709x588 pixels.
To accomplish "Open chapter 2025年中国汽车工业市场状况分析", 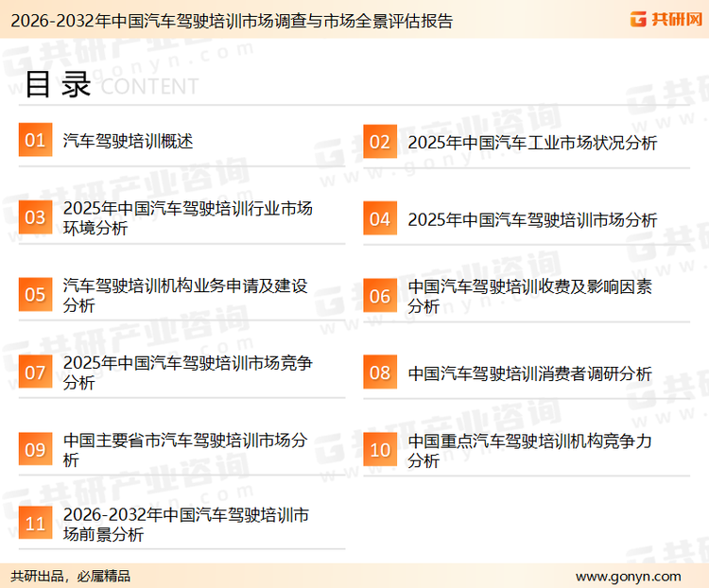I will point(532,143).
